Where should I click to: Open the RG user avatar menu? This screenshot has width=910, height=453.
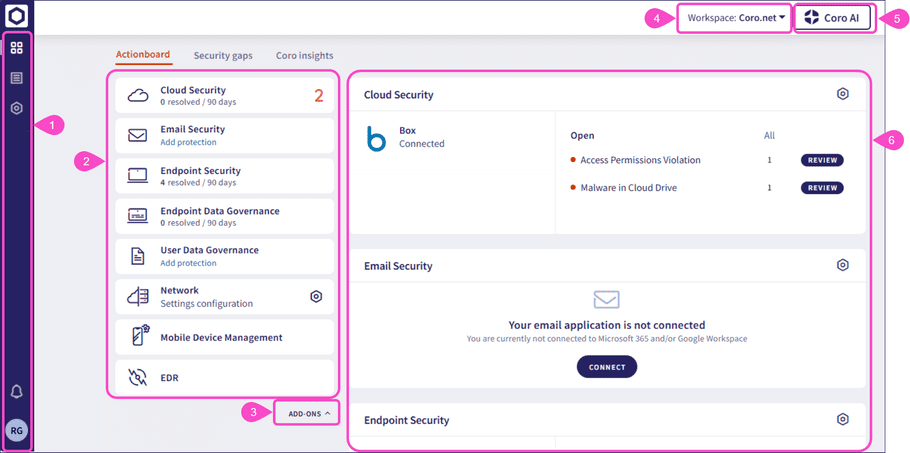click(17, 430)
